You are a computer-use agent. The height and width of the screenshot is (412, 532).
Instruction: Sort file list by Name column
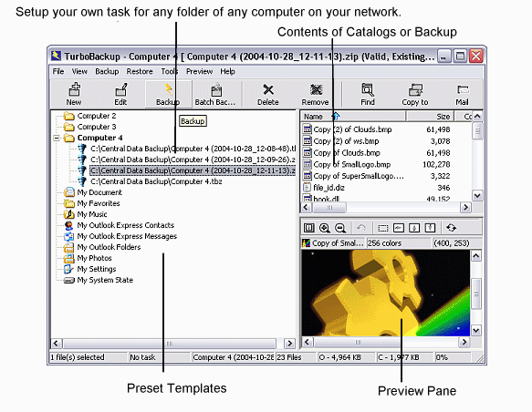pos(353,117)
